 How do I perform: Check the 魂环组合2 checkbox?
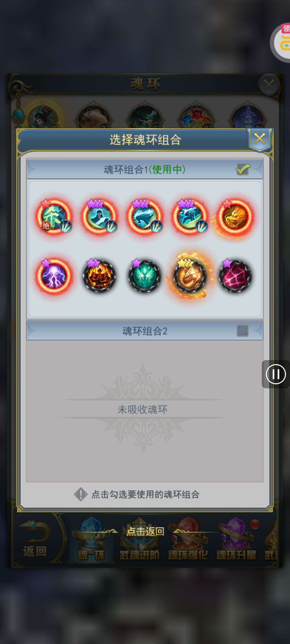point(243,331)
